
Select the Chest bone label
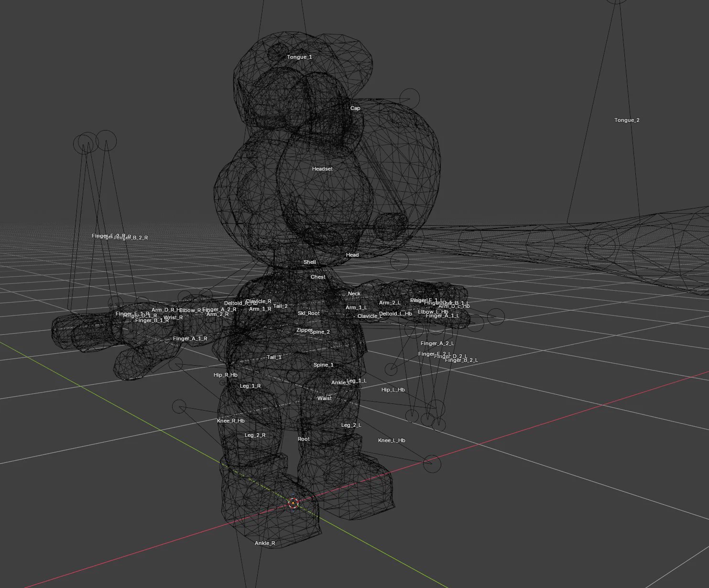[318, 277]
